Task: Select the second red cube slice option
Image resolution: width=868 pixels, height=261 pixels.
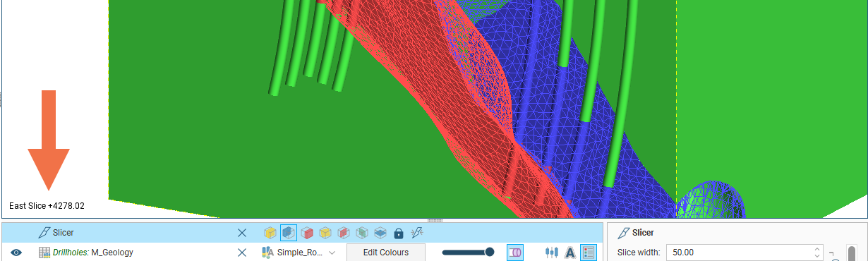Action: pyautogui.click(x=343, y=233)
